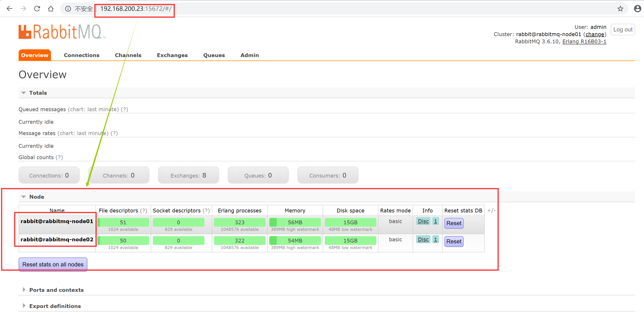This screenshot has height=314, width=644.
Task: Click the address bar URL field
Action: tap(136, 9)
